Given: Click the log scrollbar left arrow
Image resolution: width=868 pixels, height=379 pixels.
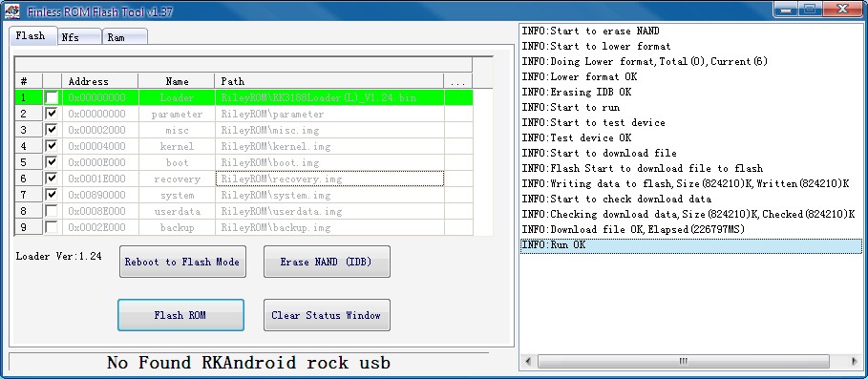Looking at the screenshot, I should (527, 361).
